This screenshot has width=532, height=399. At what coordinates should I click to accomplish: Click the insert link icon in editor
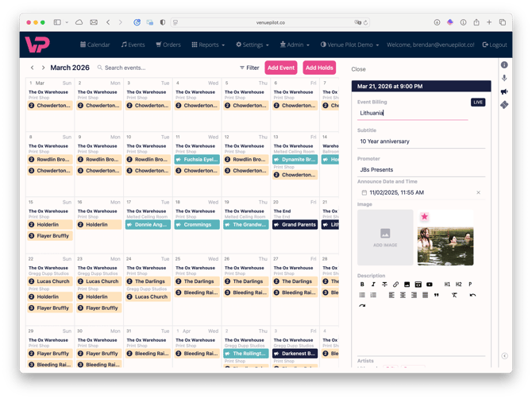point(395,285)
